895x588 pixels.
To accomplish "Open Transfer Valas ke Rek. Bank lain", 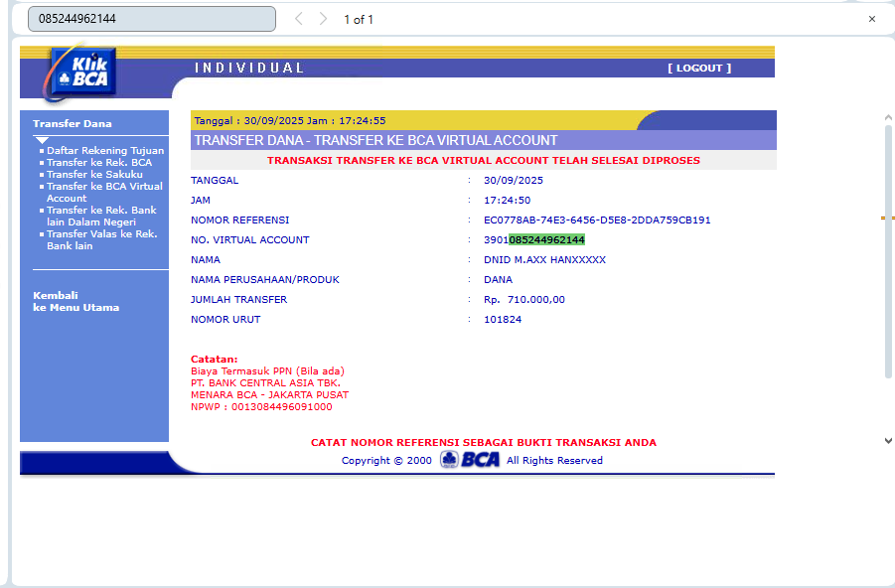I will 102,239.
